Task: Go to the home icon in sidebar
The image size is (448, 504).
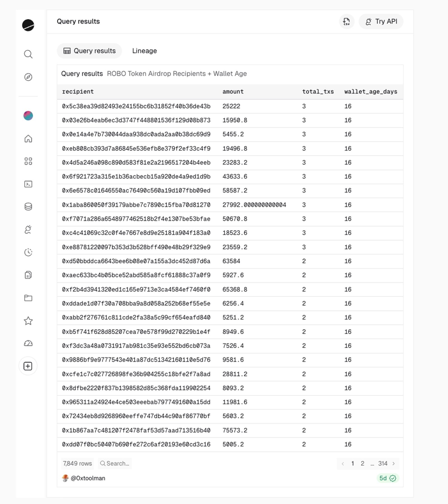Action: click(28, 139)
